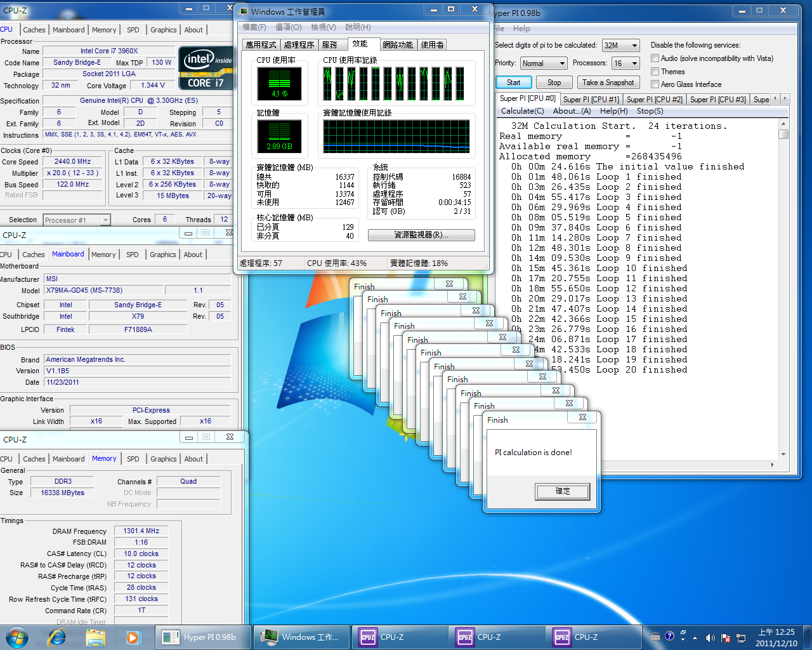The height and width of the screenshot is (650, 812).
Task: Open the taskbar clock showing 12:25
Action: [x=776, y=637]
